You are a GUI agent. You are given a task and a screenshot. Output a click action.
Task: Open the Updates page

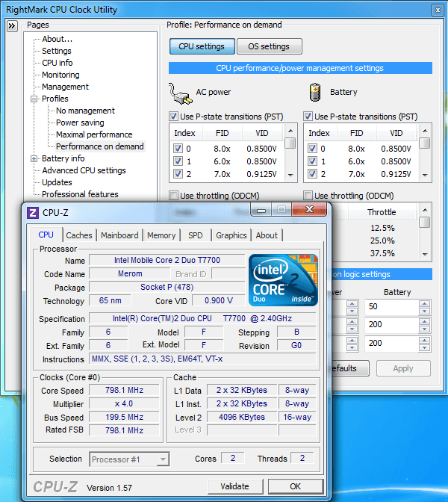[x=57, y=182]
